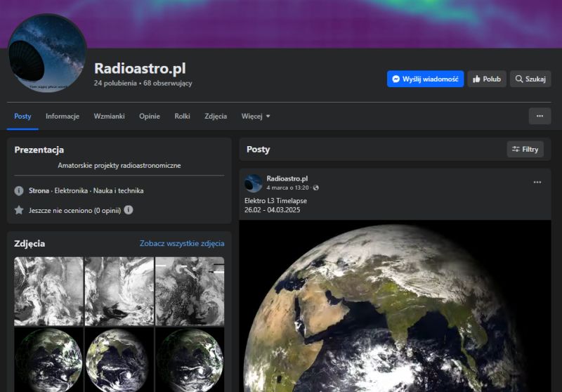Open first grayscale cloud photo thumbnail
Screen dimensions: 562x392
point(48,292)
